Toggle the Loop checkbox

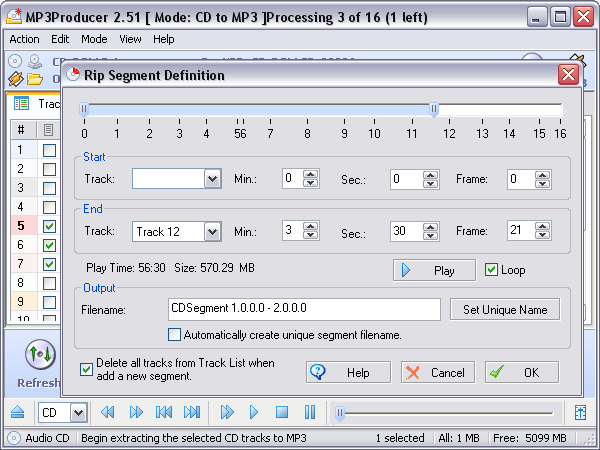491,270
